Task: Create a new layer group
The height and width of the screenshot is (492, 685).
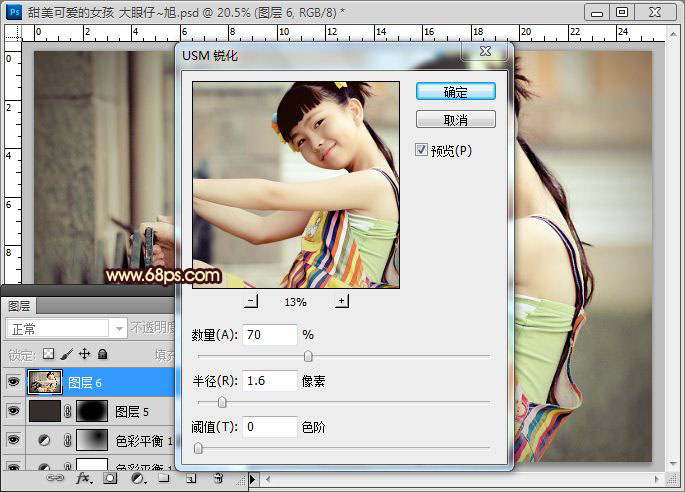Action: (162, 479)
